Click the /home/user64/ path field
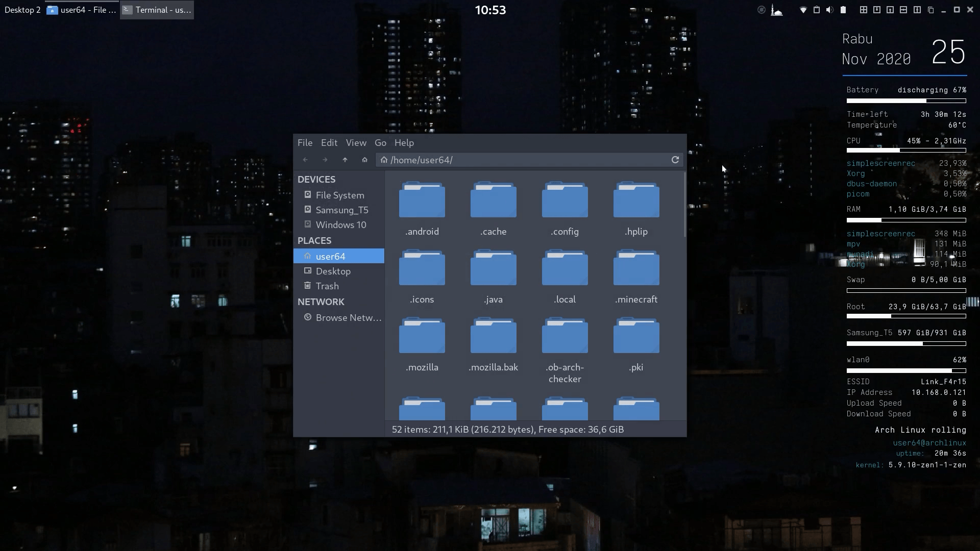The height and width of the screenshot is (551, 980). (526, 160)
